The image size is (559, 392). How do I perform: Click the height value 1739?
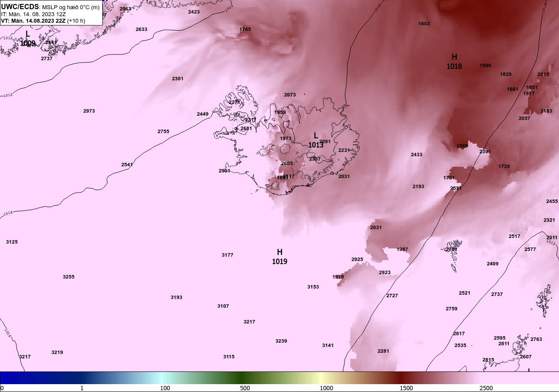504,166
